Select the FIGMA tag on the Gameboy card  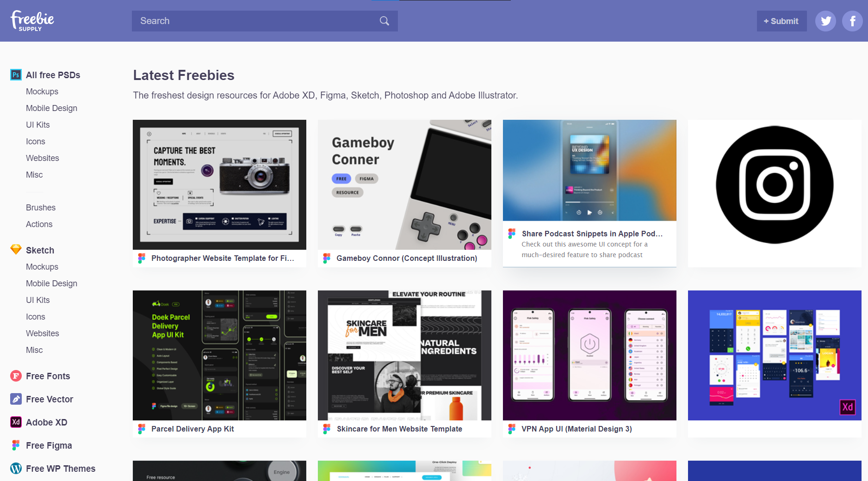(x=366, y=179)
